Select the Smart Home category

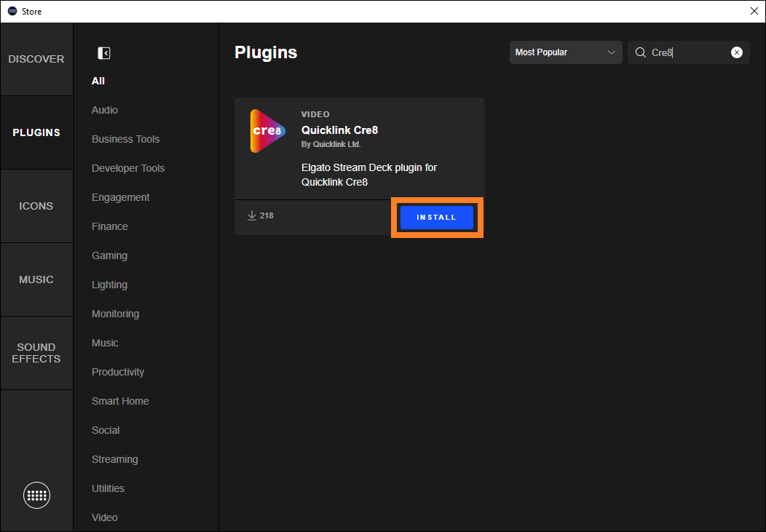[x=120, y=401]
